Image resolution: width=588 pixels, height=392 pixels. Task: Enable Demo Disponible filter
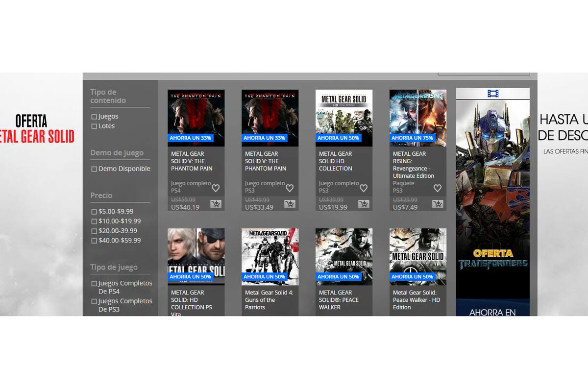pos(94,170)
